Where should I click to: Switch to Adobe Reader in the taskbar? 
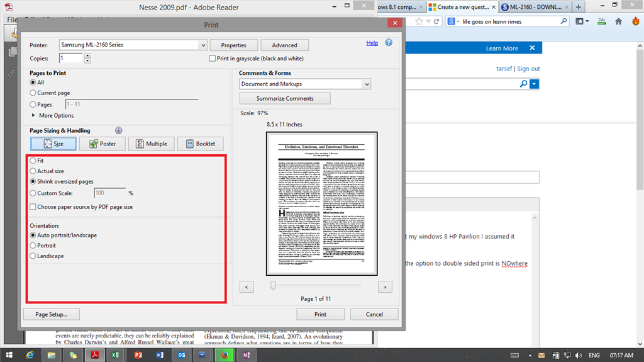click(95, 355)
